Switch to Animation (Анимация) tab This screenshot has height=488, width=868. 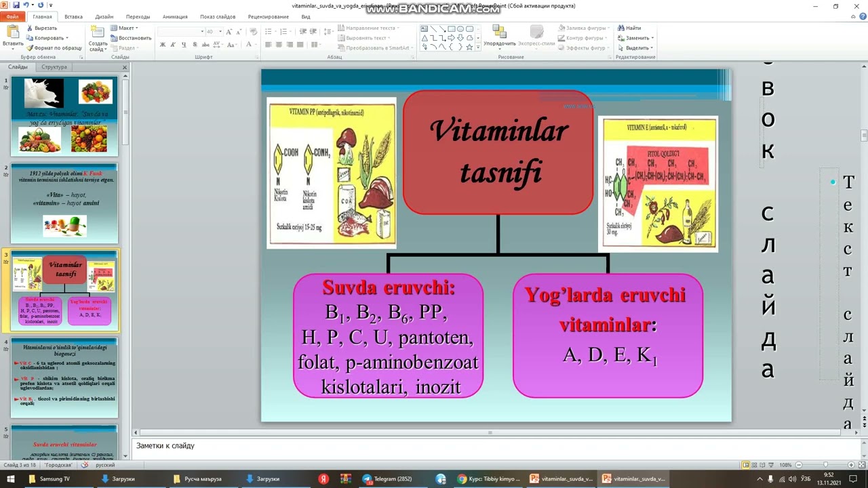point(175,16)
